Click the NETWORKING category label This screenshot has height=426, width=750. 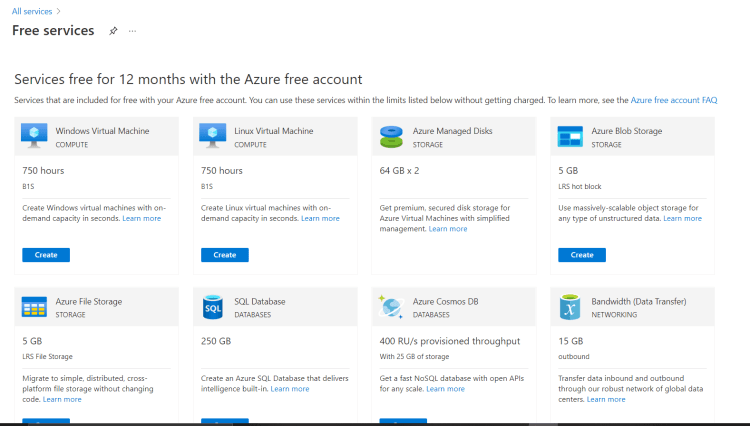tap(614, 315)
